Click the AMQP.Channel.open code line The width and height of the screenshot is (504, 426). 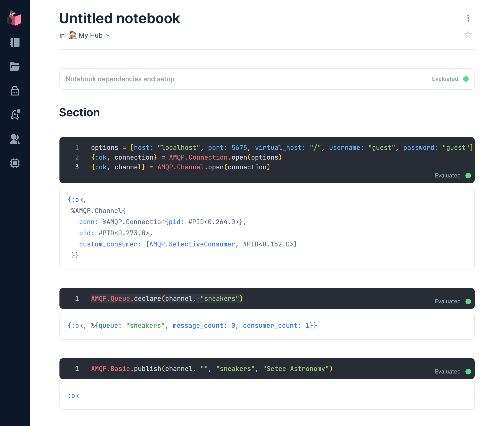180,167
